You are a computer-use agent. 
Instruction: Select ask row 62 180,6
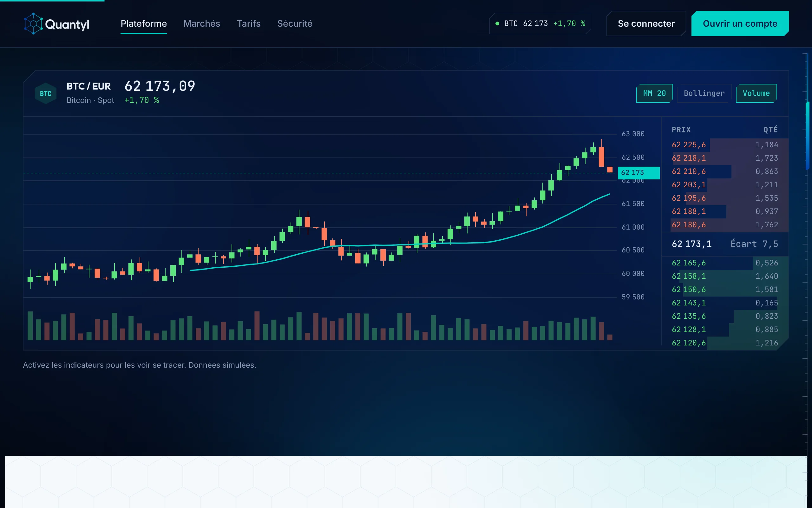point(725,225)
